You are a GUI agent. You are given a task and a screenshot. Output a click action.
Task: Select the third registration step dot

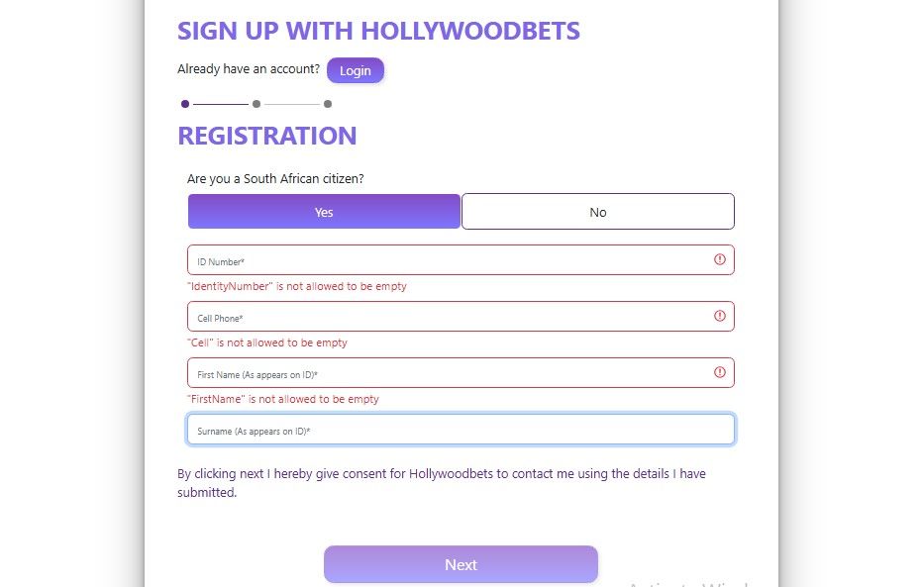coord(328,104)
